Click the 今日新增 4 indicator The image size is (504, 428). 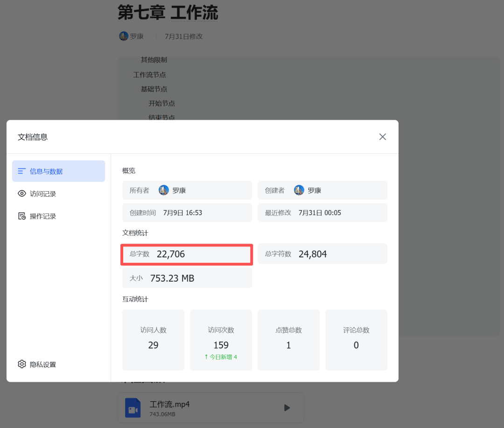coord(221,357)
